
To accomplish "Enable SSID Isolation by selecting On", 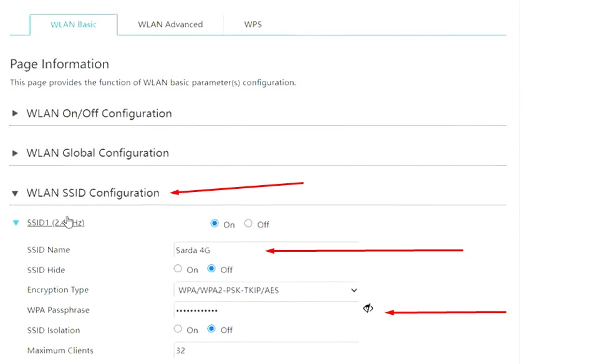I will coord(178,328).
